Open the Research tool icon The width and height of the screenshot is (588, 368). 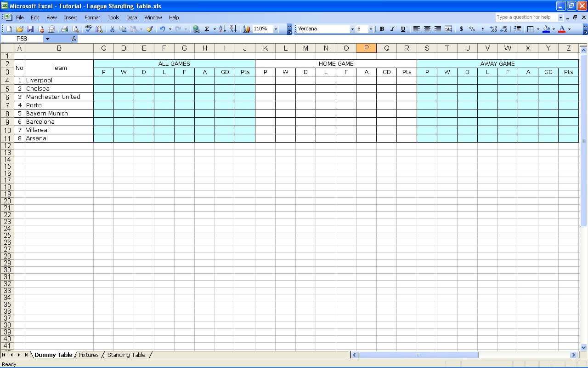99,29
